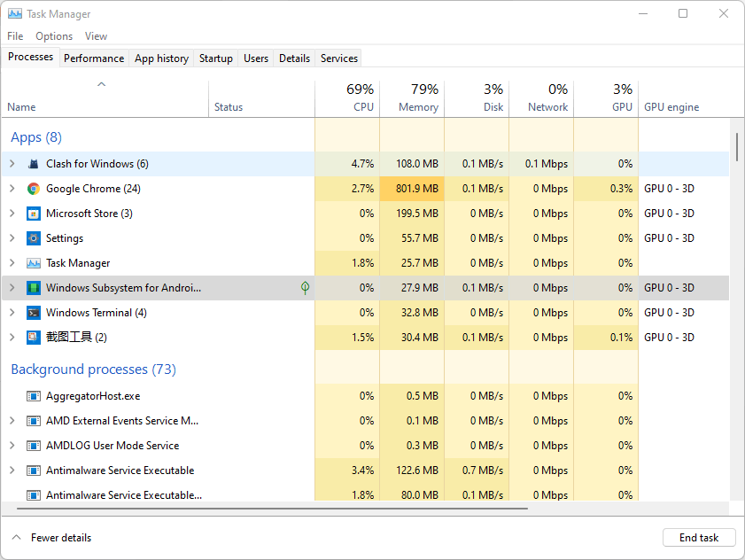
Task: Sort by the Status column header
Action: coord(261,99)
